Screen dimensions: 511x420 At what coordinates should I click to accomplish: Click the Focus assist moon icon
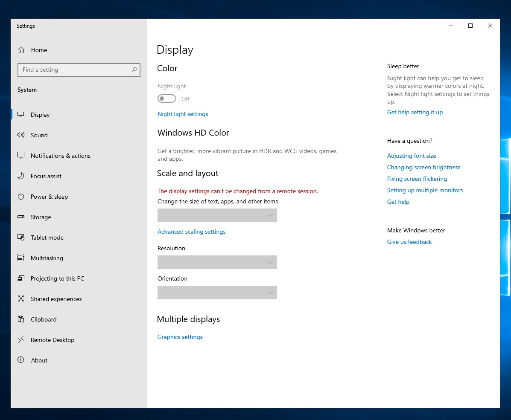tap(21, 176)
